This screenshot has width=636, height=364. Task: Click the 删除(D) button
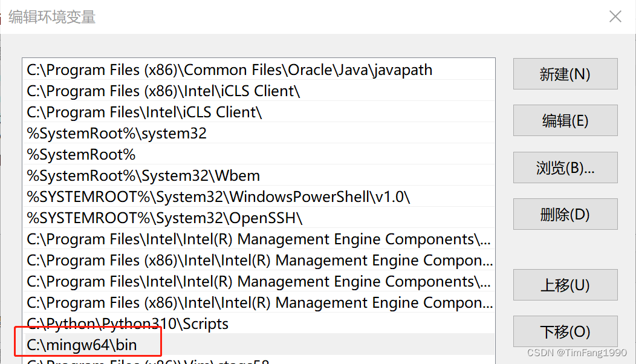pyautogui.click(x=565, y=214)
